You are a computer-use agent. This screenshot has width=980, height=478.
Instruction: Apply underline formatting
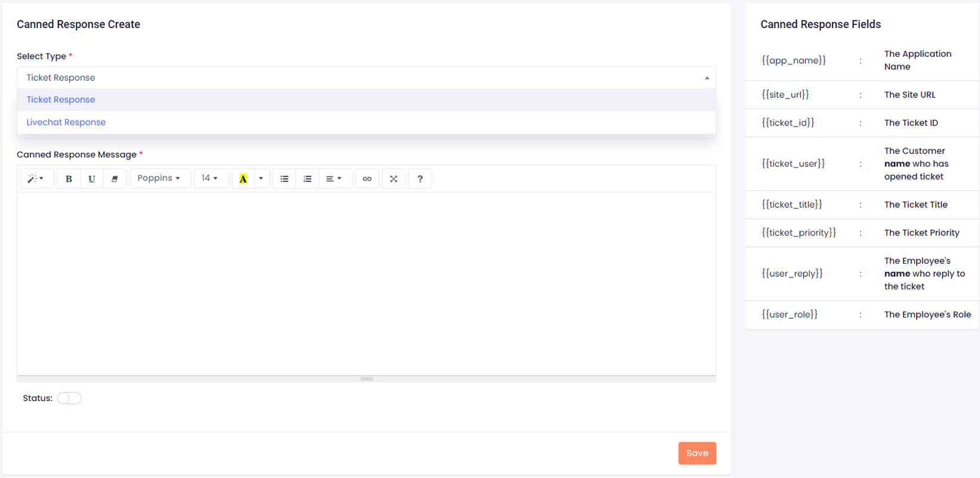(x=91, y=178)
